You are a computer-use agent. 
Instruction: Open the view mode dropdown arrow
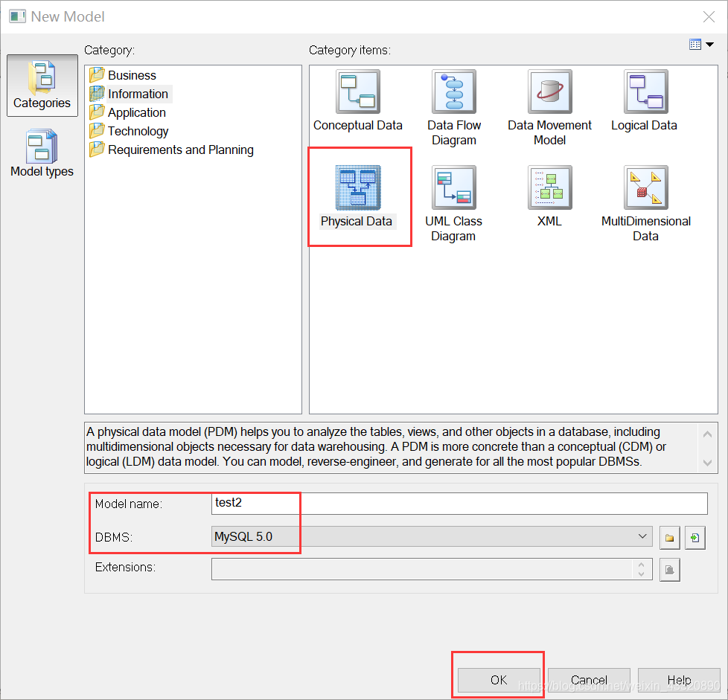pyautogui.click(x=710, y=45)
